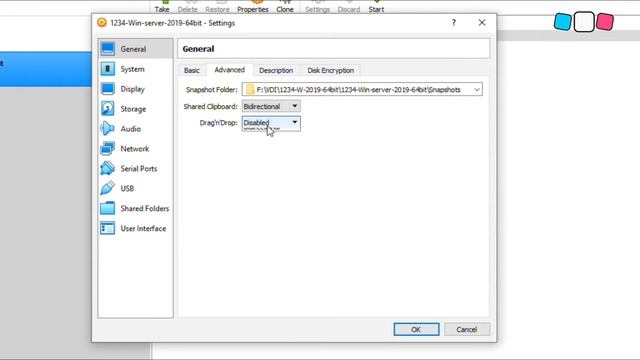Screen dimensions: 640x360
Task: Select the Advanced tab
Action: tap(229, 70)
